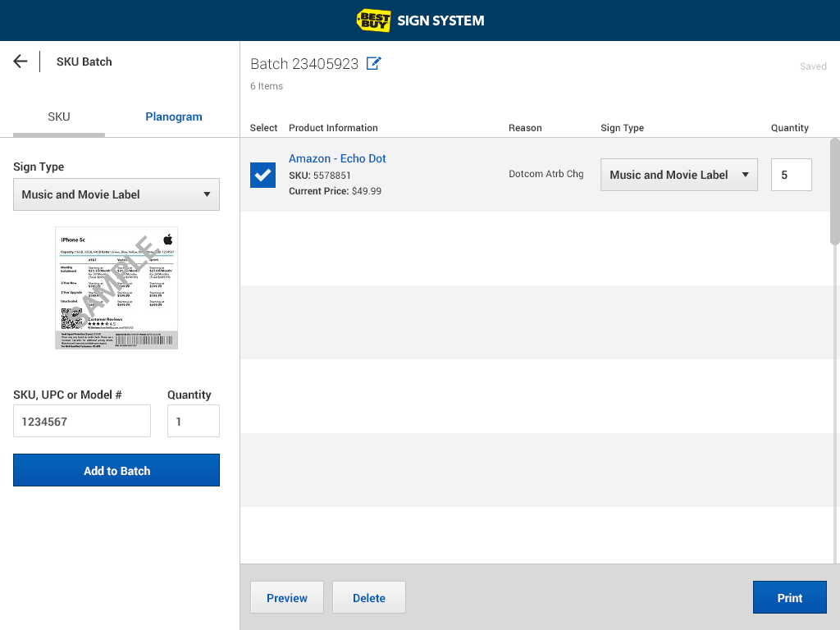This screenshot has height=630, width=840.
Task: Click the 'SIGN SYSTEM' header title
Action: pos(441,21)
